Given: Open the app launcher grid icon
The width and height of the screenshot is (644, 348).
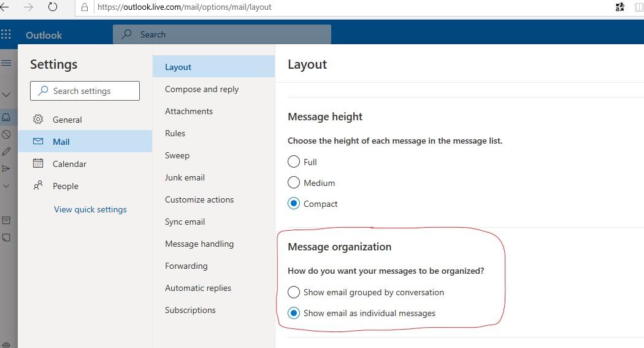Looking at the screenshot, I should (6, 34).
